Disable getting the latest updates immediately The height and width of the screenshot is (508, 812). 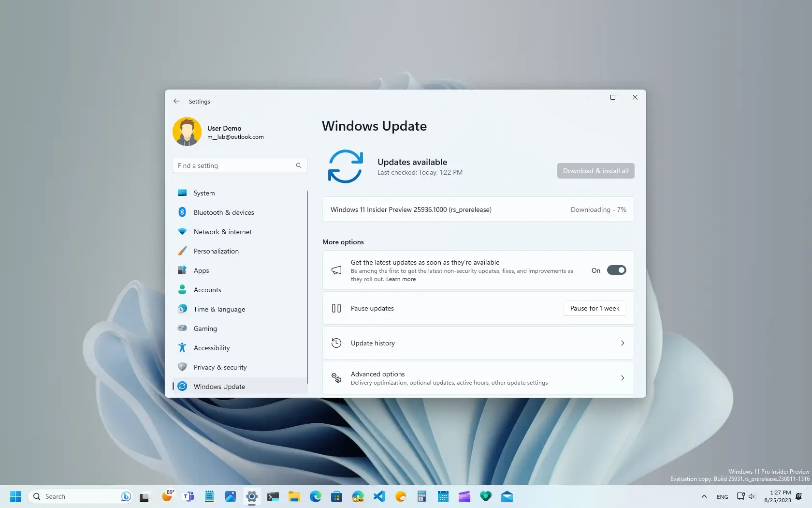(x=617, y=270)
